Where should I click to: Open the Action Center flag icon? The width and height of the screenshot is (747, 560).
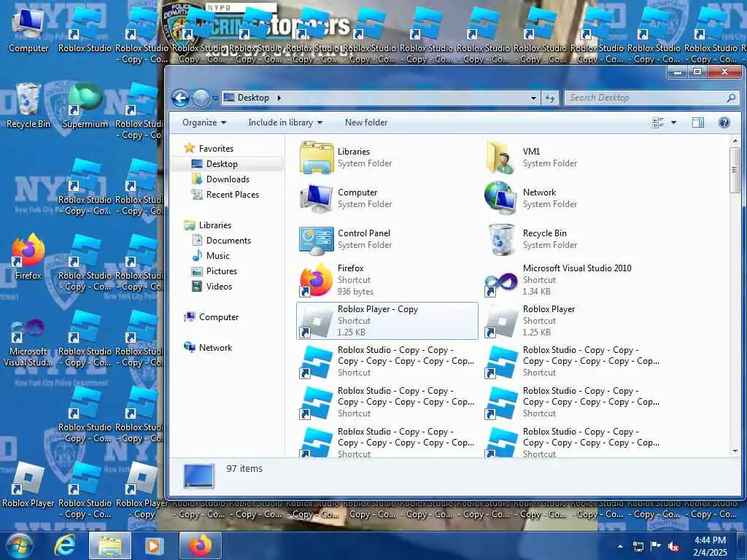pos(656,546)
